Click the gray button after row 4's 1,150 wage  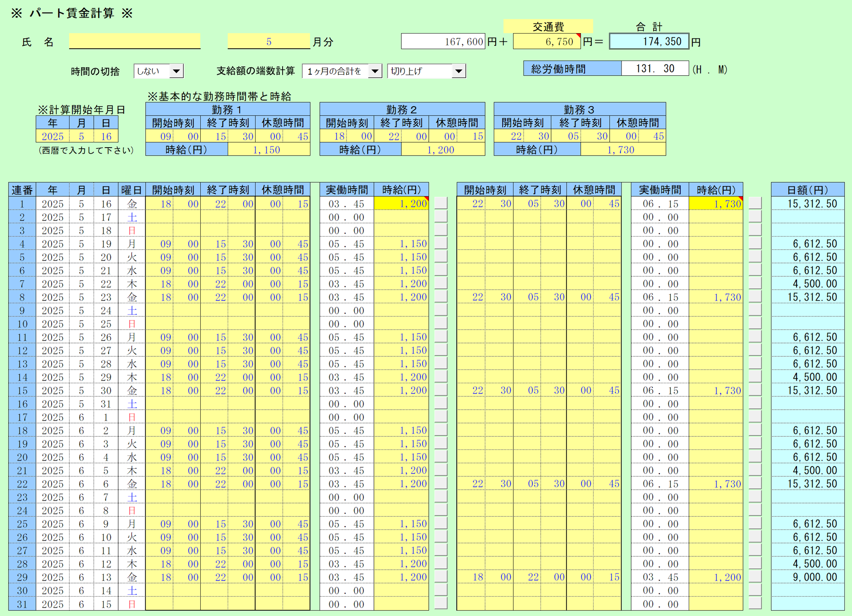pyautogui.click(x=441, y=244)
